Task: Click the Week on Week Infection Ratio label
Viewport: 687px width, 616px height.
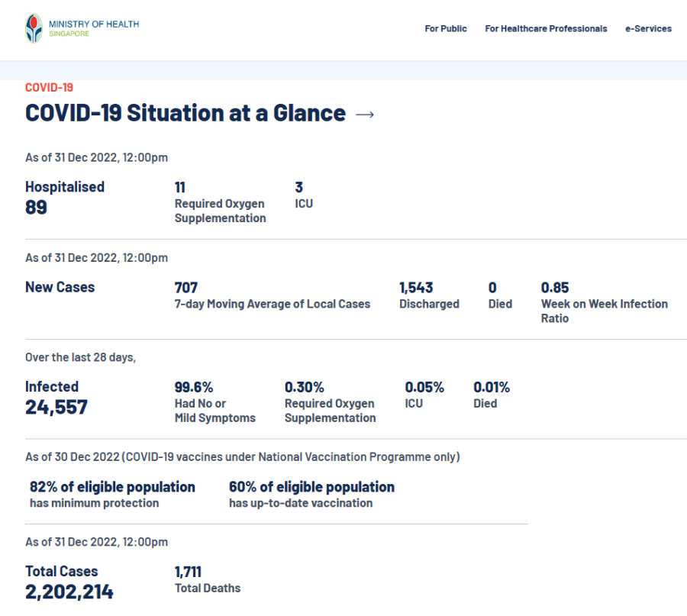Action: [604, 311]
